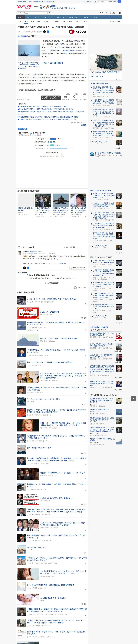Open the 共同通信 source link
The width and height of the screenshot is (138, 644).
tap(84, 125)
